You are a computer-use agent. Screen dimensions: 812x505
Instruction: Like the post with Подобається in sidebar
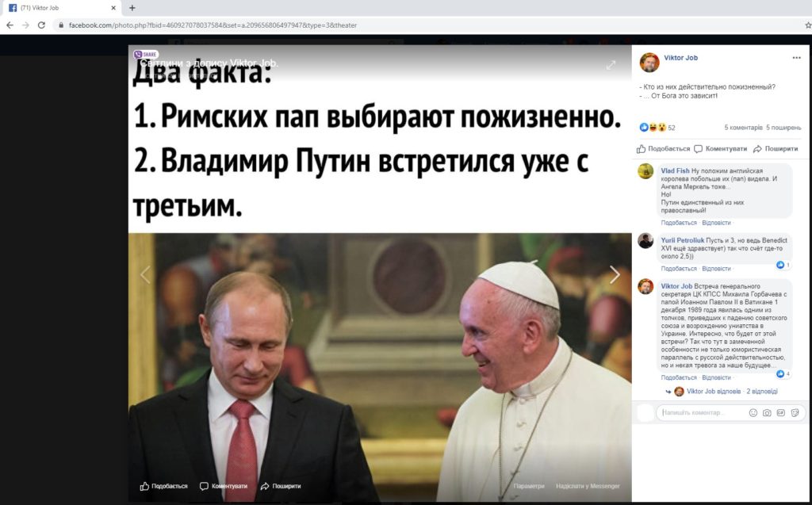pos(664,149)
